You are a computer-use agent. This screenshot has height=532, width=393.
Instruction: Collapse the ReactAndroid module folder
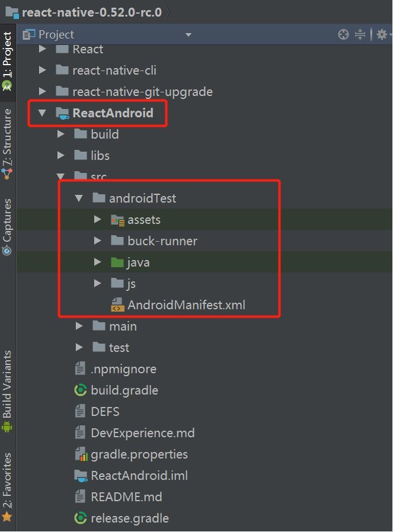coord(42,113)
